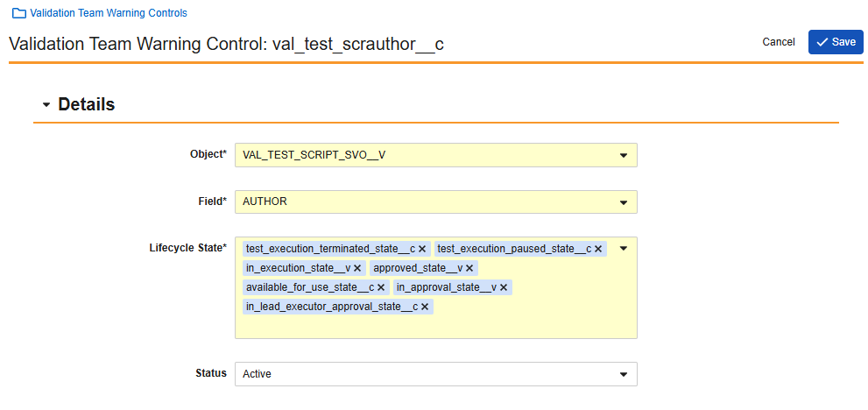Click the Details section heading

(86, 104)
